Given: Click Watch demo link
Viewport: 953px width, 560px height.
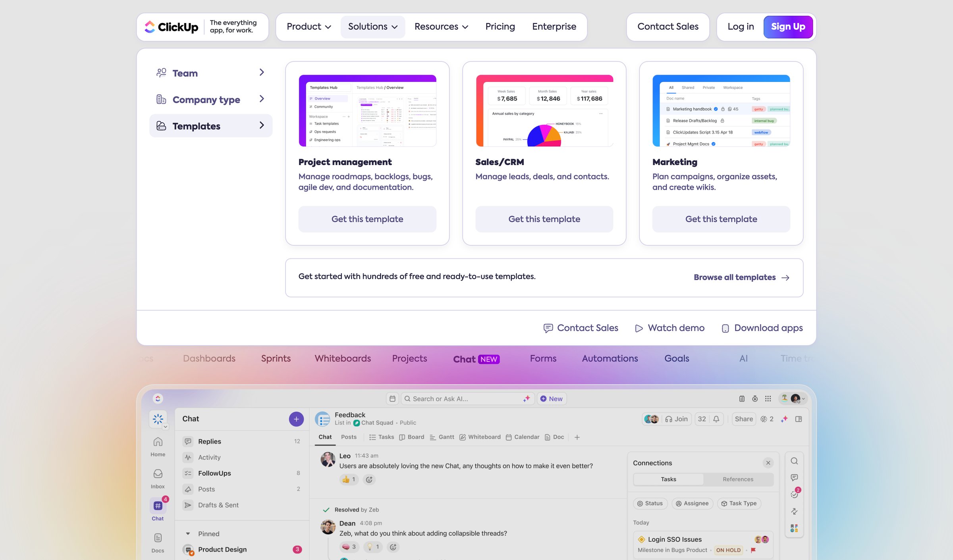Looking at the screenshot, I should tap(669, 328).
